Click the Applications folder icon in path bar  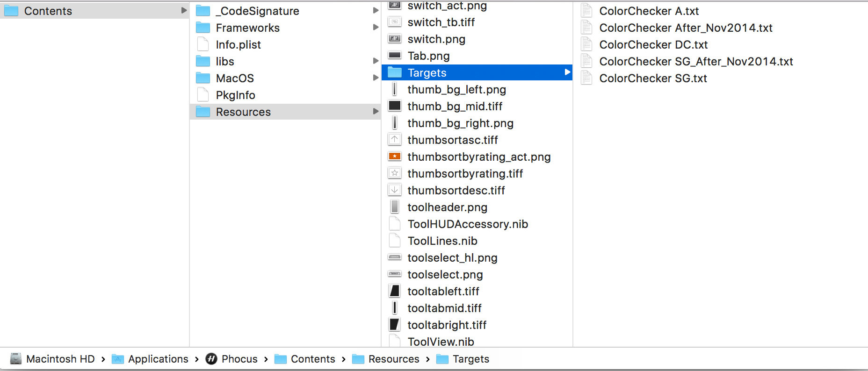[118, 359]
